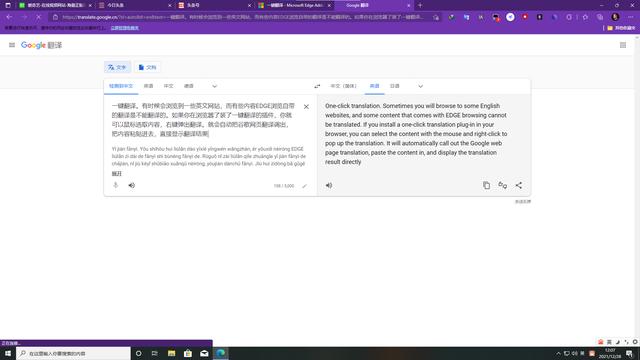The height and width of the screenshot is (360, 640).
Task: Listen to the source text audio
Action: point(131,185)
